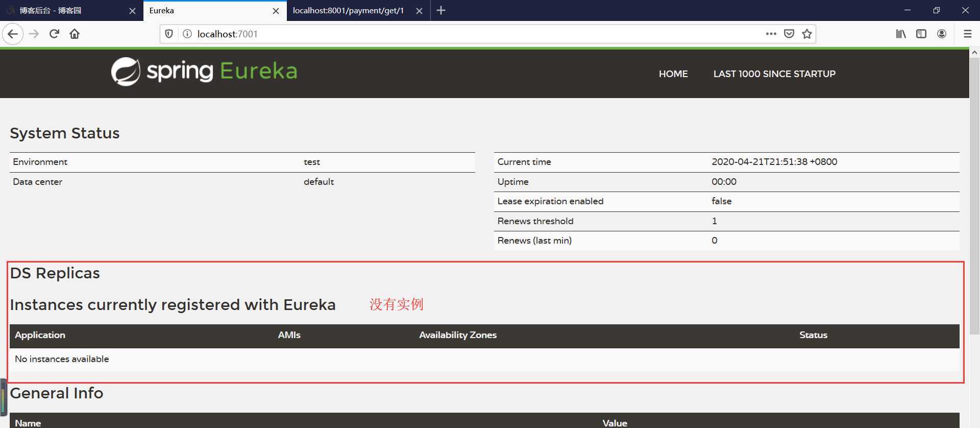
Task: Click the Renews threshold label
Action: tap(535, 221)
